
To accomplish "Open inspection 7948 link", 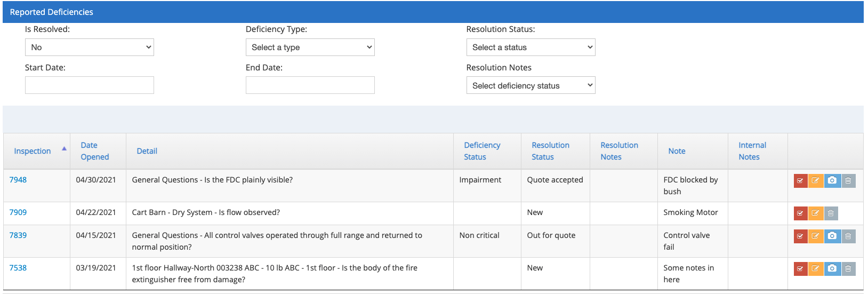I will point(18,180).
